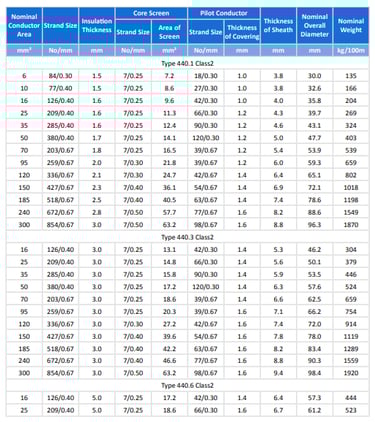The height and width of the screenshot is (422, 375).
Task: Select the area of screen value '11.3'
Action: tap(169, 113)
